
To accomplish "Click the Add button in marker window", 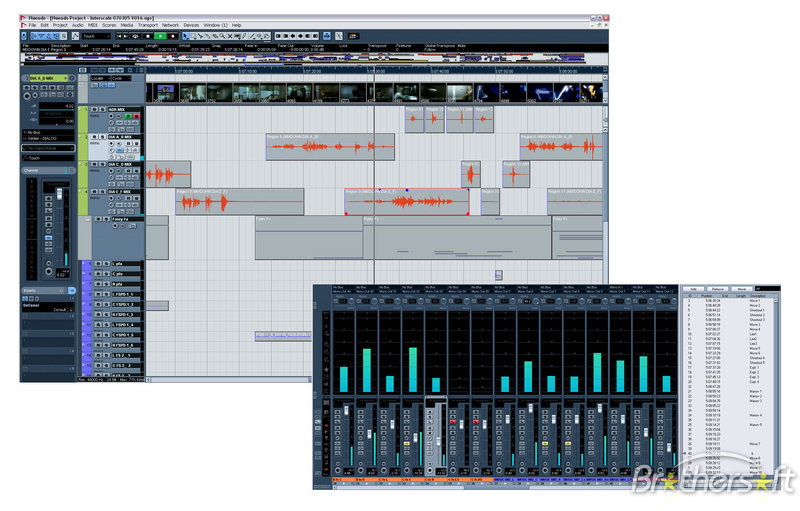I will tap(694, 288).
